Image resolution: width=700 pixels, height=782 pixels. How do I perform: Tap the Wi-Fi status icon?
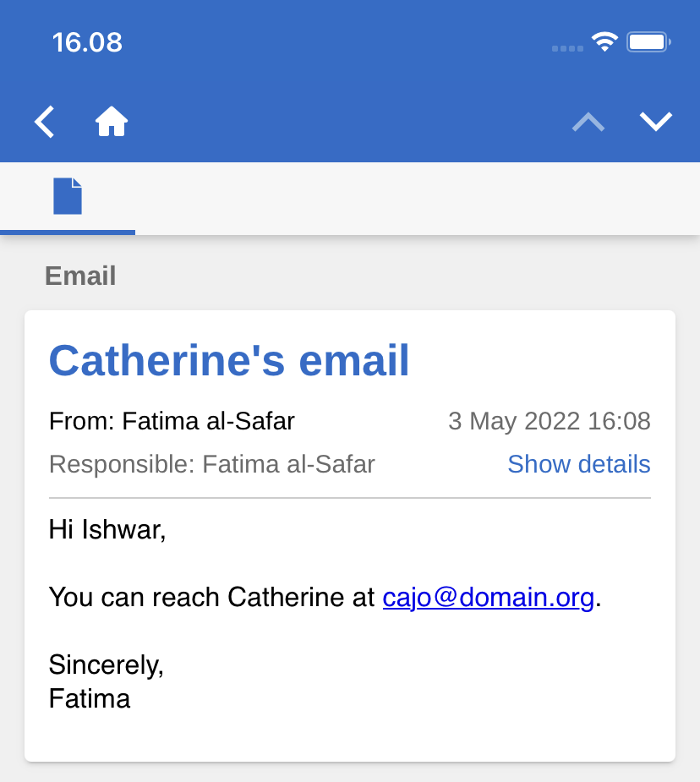(x=604, y=42)
